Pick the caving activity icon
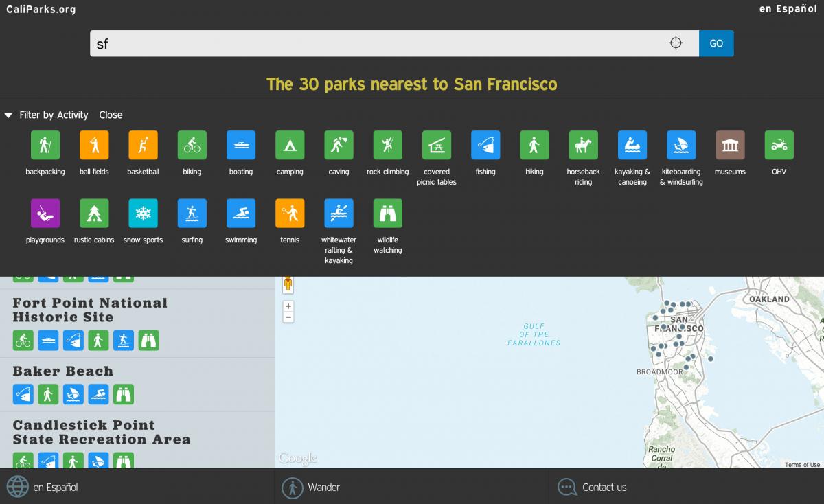The image size is (824, 504). [339, 145]
